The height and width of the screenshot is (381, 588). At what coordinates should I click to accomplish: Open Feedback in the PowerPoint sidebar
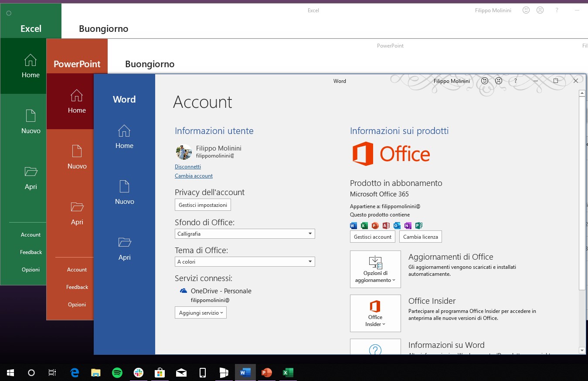click(77, 287)
